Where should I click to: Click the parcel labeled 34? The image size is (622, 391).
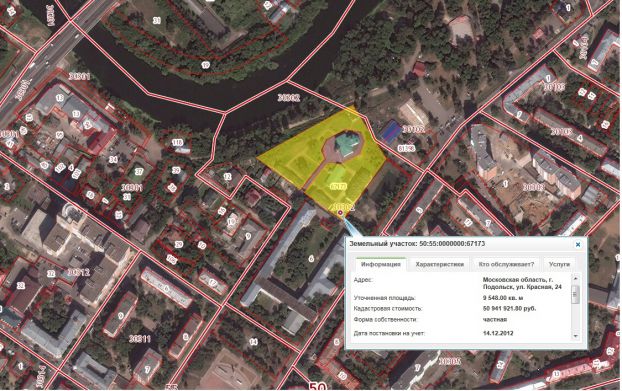tap(113, 159)
